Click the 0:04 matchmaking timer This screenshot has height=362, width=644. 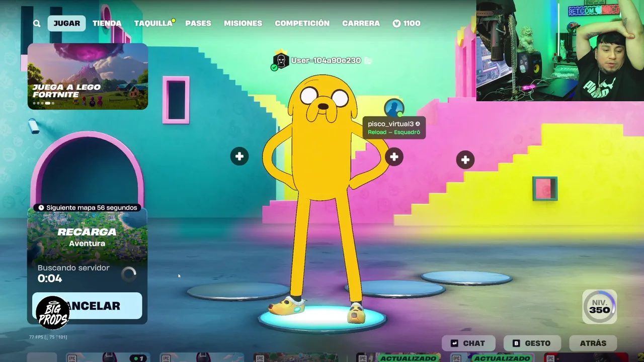[x=50, y=279]
